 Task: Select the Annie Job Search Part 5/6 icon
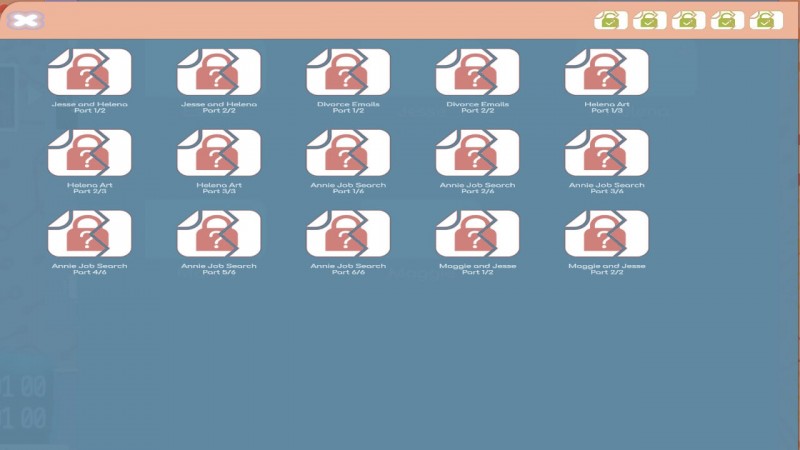coord(218,234)
